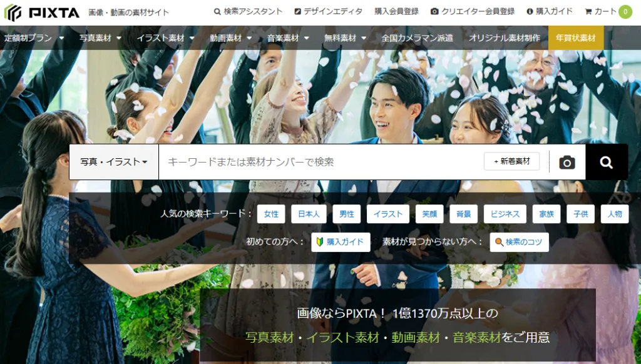641x364 pixels.
Task: Click the green 購入ガイド guide icon
Action: [320, 242]
